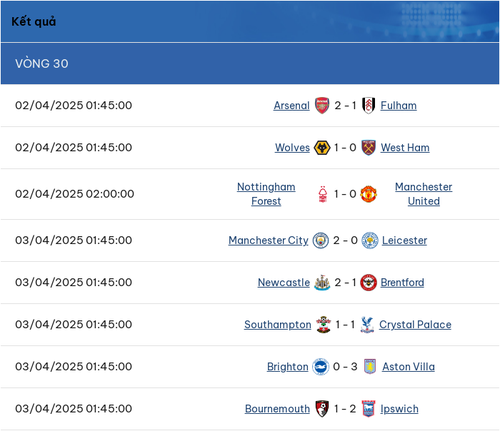Click the Kết quả header tab
Screen dimensions: 500x431
pyautogui.click(x=34, y=22)
